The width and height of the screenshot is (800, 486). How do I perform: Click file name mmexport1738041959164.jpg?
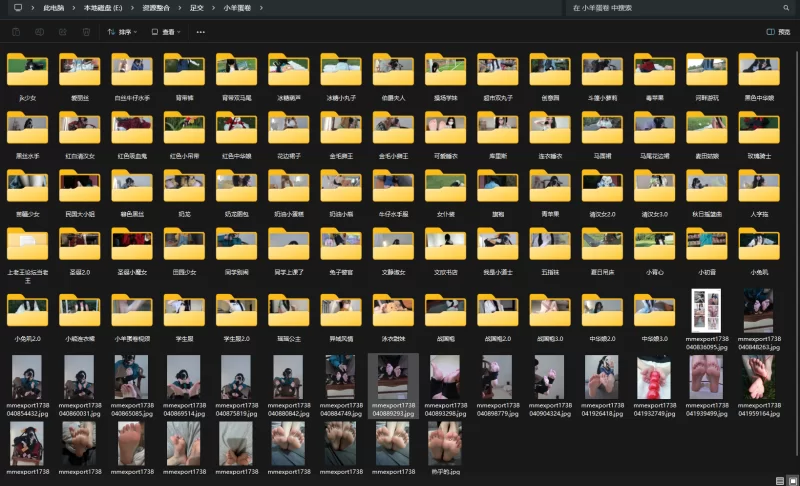tap(759, 410)
